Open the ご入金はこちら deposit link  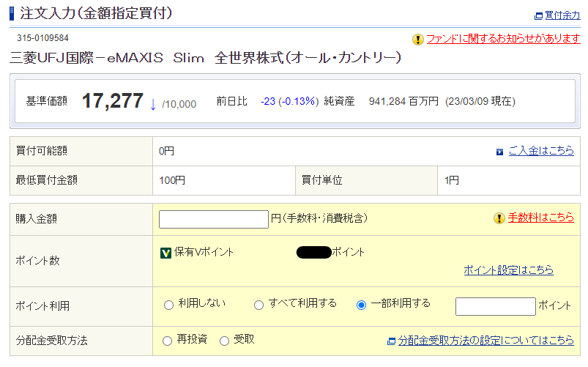pos(541,151)
